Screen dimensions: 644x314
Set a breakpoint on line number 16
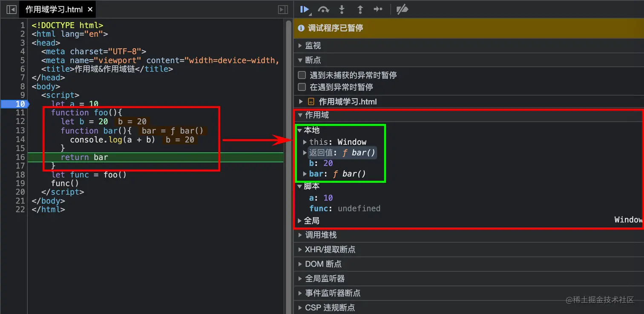tap(20, 157)
